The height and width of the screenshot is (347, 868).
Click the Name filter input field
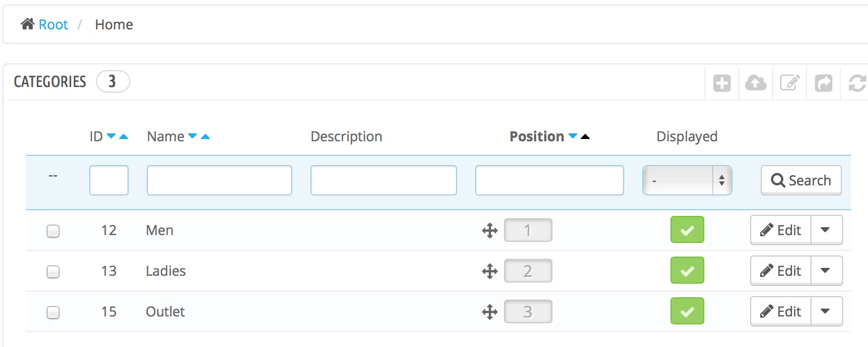click(x=219, y=181)
